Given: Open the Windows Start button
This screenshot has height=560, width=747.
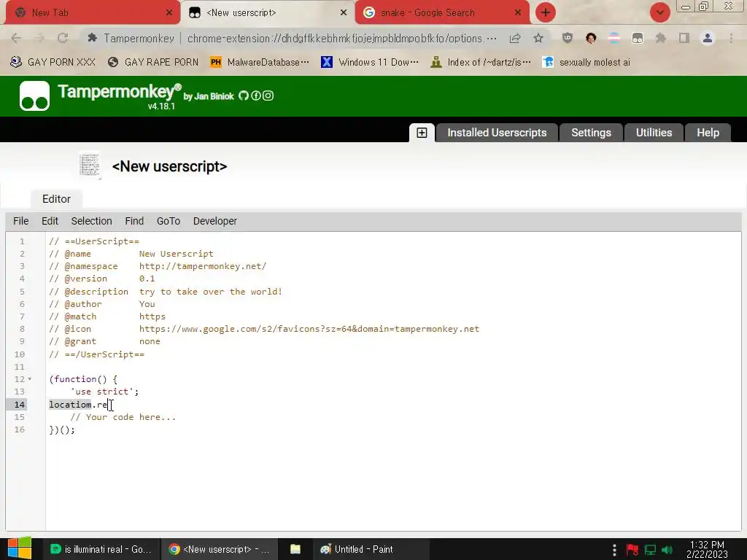Looking at the screenshot, I should click(x=19, y=548).
